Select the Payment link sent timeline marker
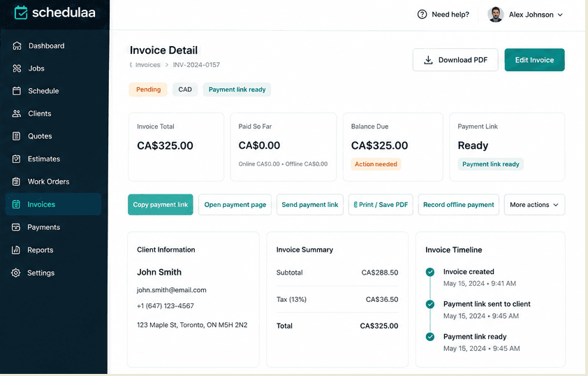 pos(430,304)
